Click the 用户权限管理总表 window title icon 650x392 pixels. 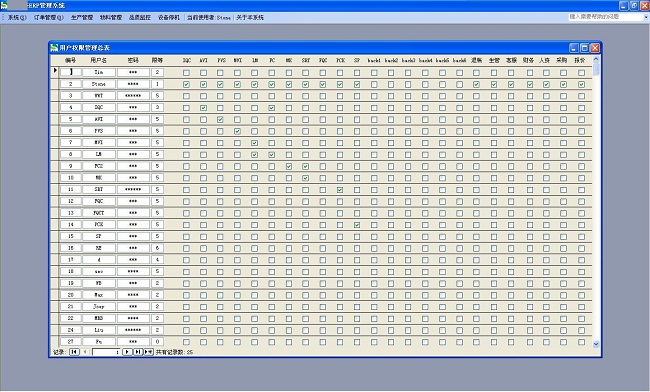pyautogui.click(x=54, y=48)
